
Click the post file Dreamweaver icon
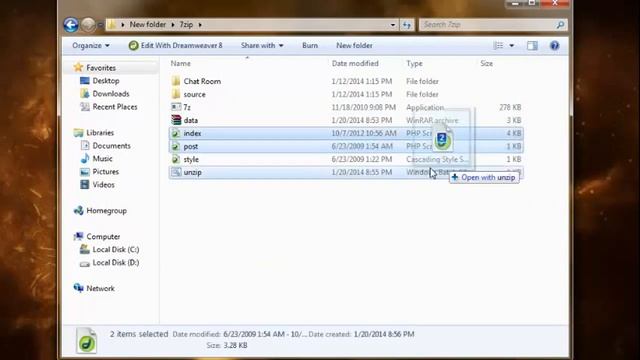[x=176, y=146]
